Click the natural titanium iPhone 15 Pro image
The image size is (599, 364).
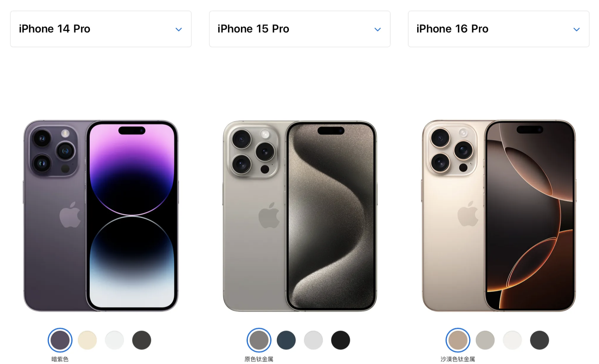(300, 216)
